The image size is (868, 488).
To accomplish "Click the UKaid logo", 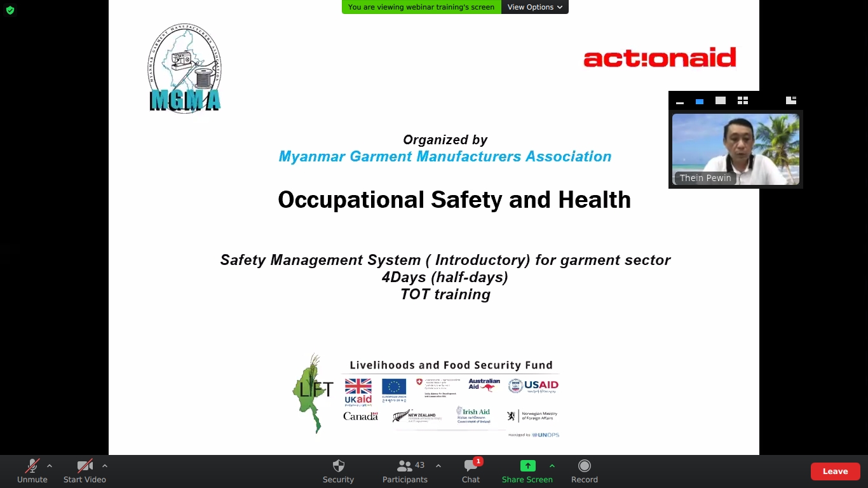I will pyautogui.click(x=358, y=392).
